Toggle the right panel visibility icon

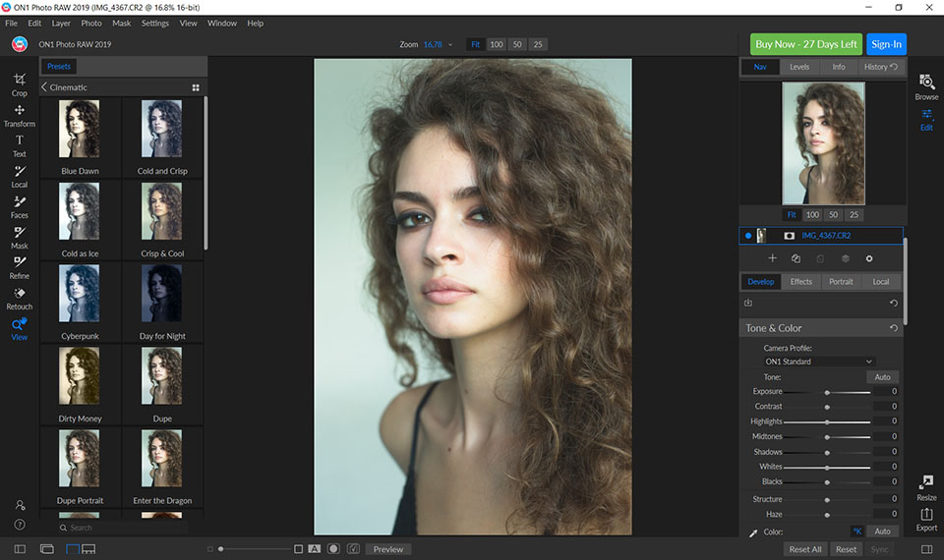pos(926,549)
